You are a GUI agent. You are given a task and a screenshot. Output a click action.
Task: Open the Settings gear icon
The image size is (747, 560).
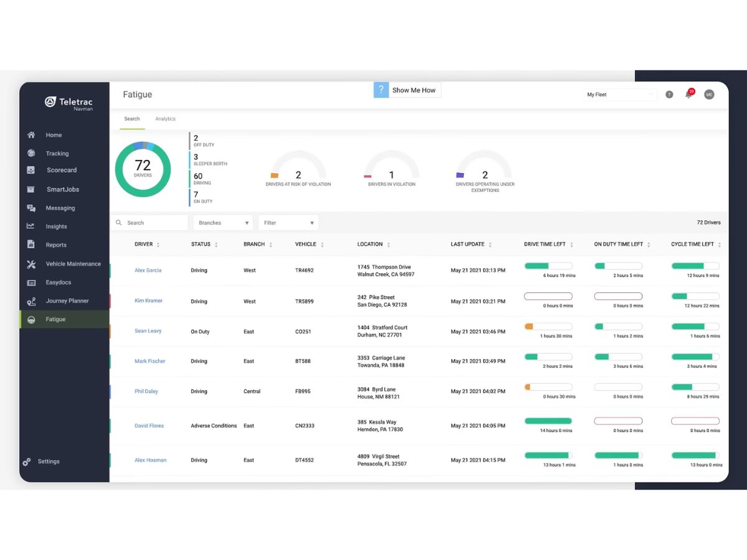click(27, 462)
